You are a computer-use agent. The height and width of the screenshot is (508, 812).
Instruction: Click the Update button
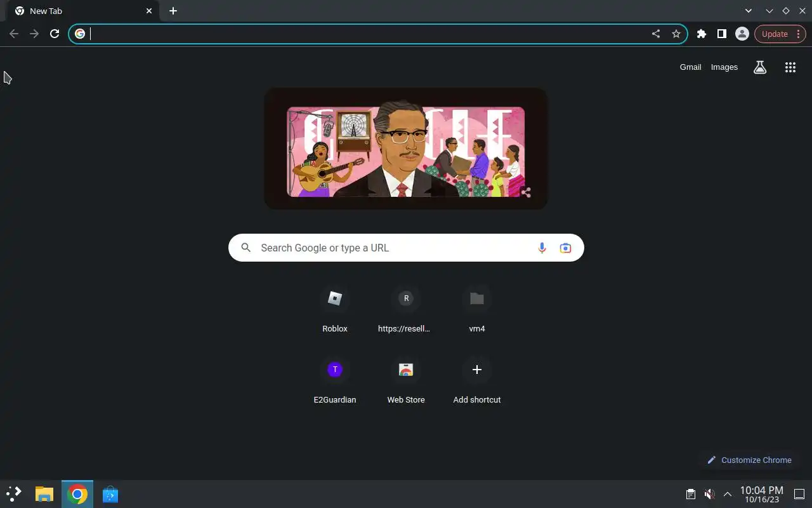pyautogui.click(x=780, y=34)
